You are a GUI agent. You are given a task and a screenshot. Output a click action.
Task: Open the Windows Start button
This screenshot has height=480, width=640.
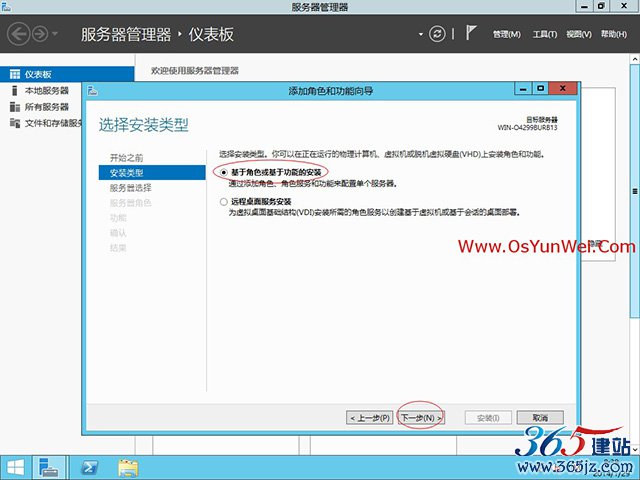tap(15, 468)
